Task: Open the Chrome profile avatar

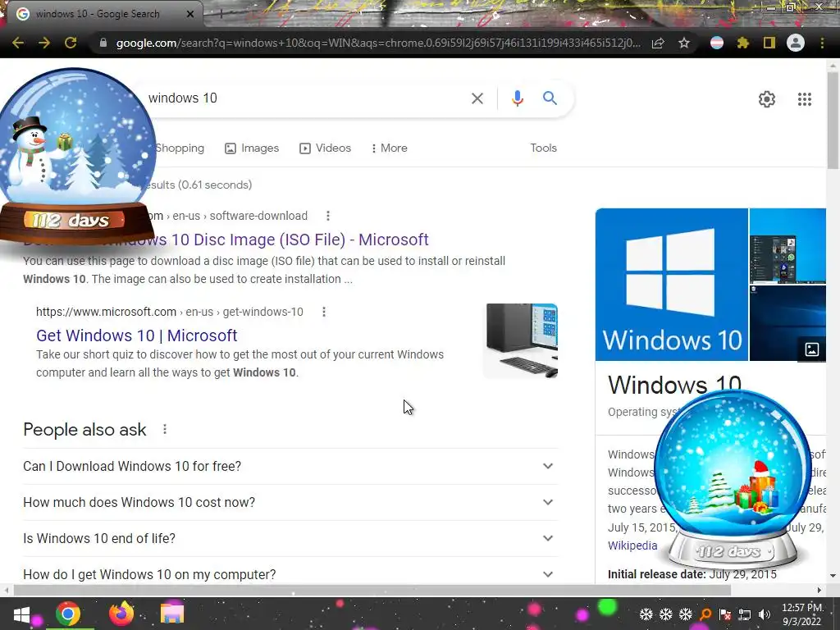Action: [796, 43]
